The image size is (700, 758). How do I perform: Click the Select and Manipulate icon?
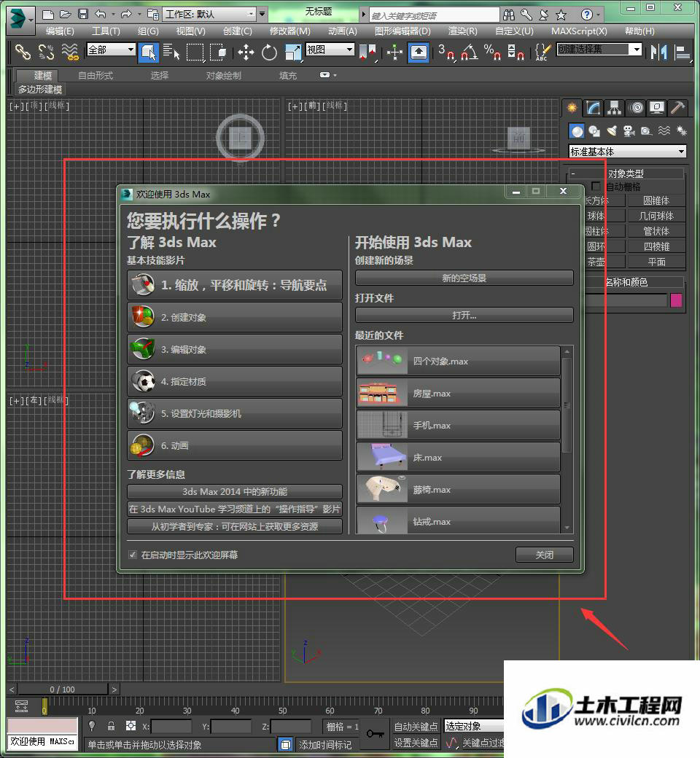click(394, 52)
